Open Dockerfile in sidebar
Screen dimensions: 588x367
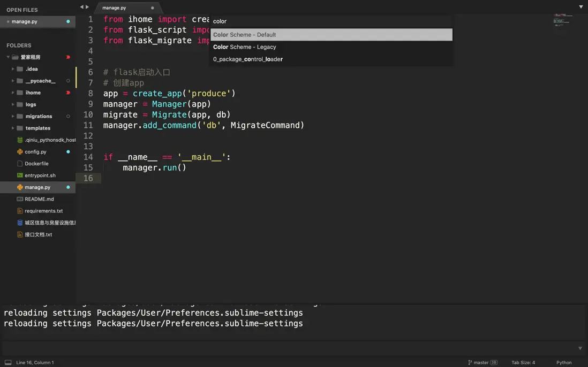[37, 164]
